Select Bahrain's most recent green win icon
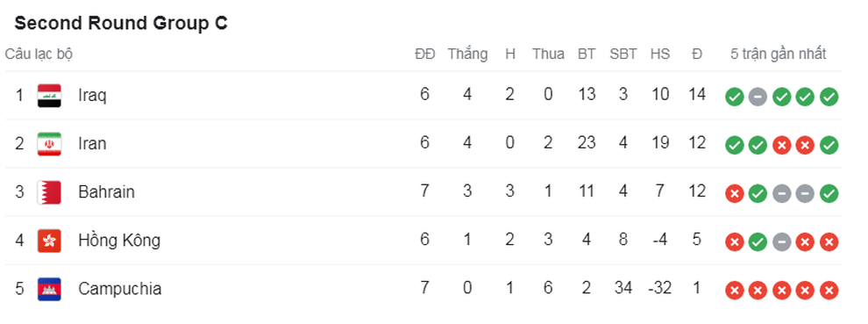This screenshot has width=868, height=324. click(x=829, y=194)
